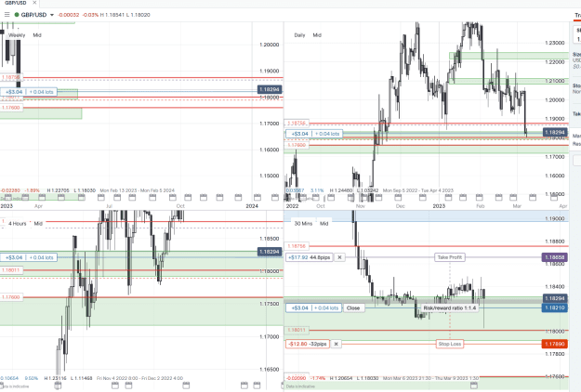Remove take profit with the X beside 44.8pips
This screenshot has height=392, width=581.
pos(339,257)
